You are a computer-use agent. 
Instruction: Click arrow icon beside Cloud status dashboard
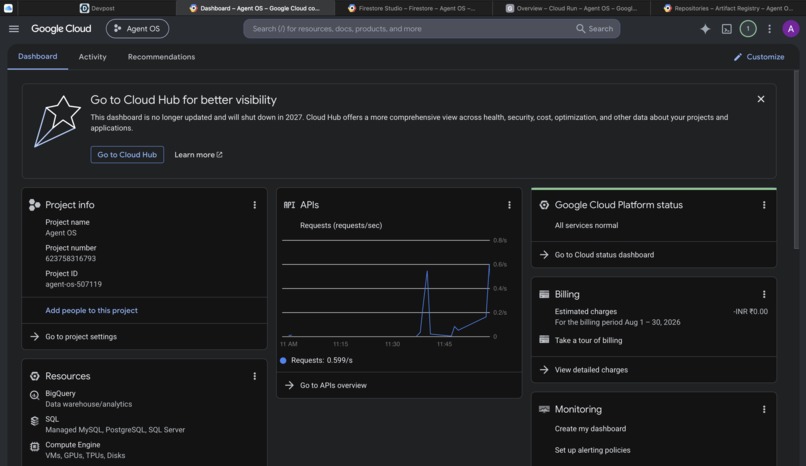pos(544,255)
